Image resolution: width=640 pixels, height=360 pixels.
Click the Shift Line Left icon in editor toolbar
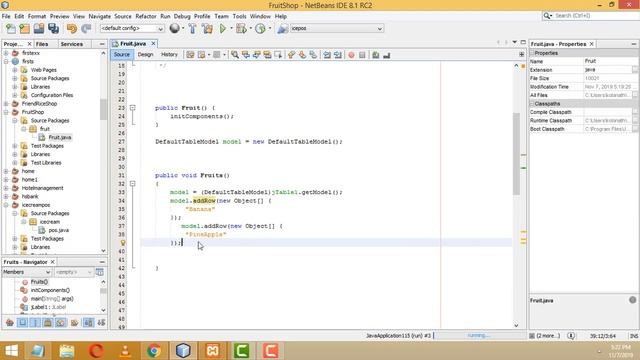pos(327,55)
